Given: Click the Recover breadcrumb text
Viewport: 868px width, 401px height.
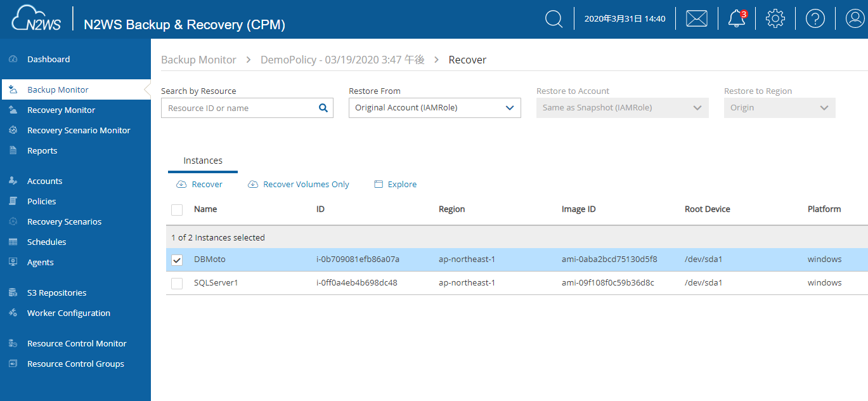Looking at the screenshot, I should (x=467, y=60).
